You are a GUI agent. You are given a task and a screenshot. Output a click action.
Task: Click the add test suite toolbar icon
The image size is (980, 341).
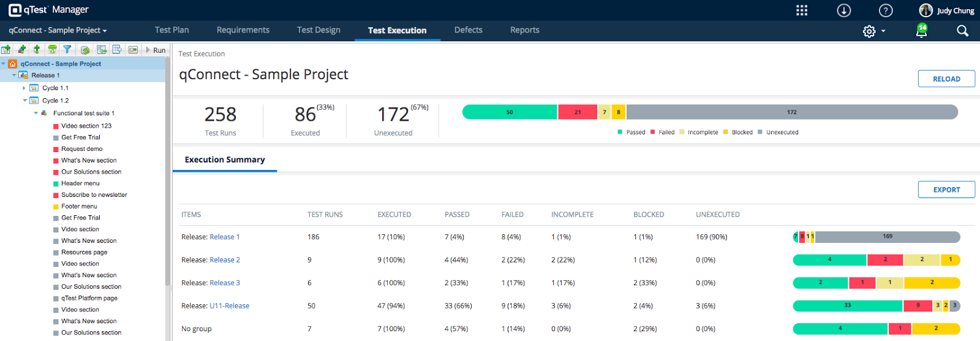click(x=21, y=50)
